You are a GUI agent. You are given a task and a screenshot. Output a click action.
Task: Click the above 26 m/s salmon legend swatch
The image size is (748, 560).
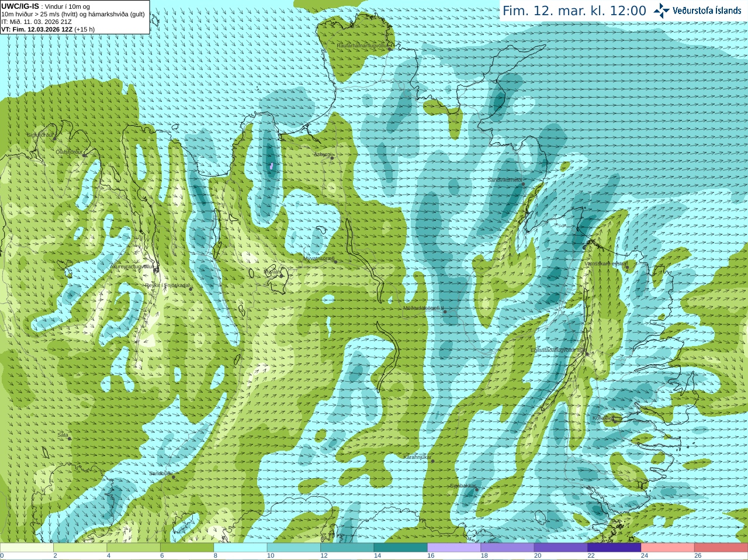point(721,547)
